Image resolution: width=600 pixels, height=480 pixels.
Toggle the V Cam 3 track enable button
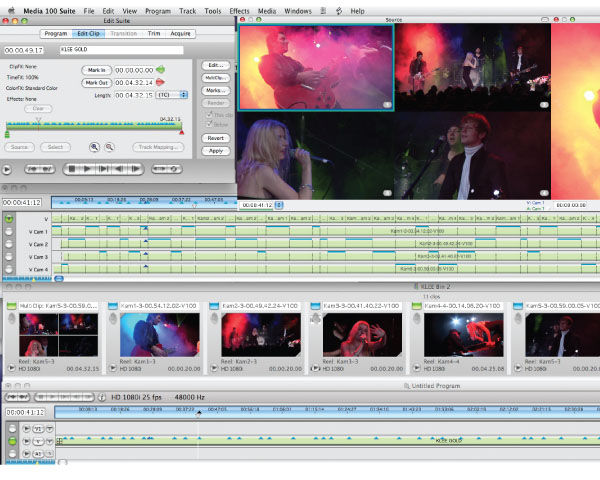coord(9,256)
